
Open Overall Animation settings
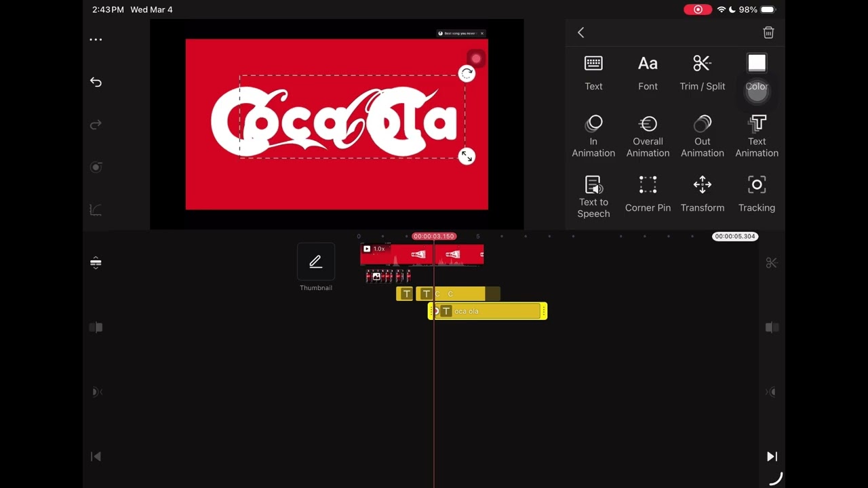point(648,136)
